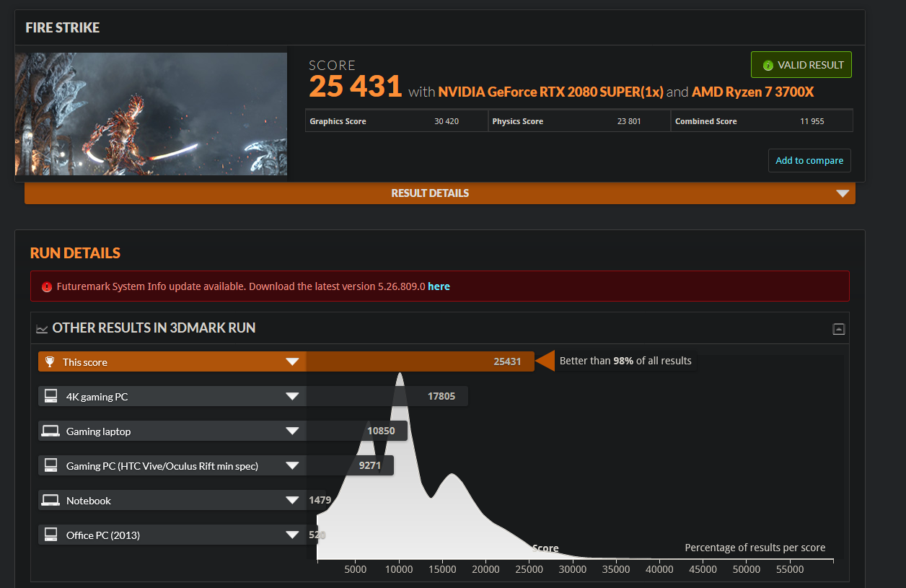Click the Fire Strike benchmark thumbnail image

pos(151,114)
